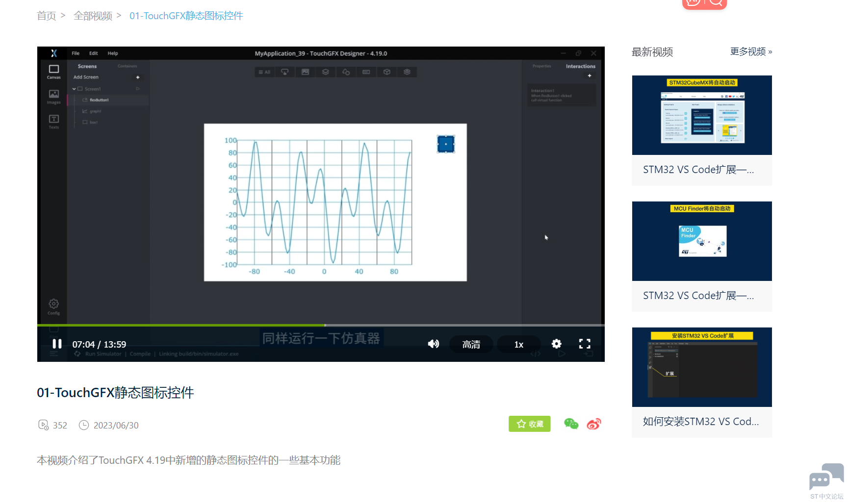
Task: Open the File menu
Action: (76, 53)
